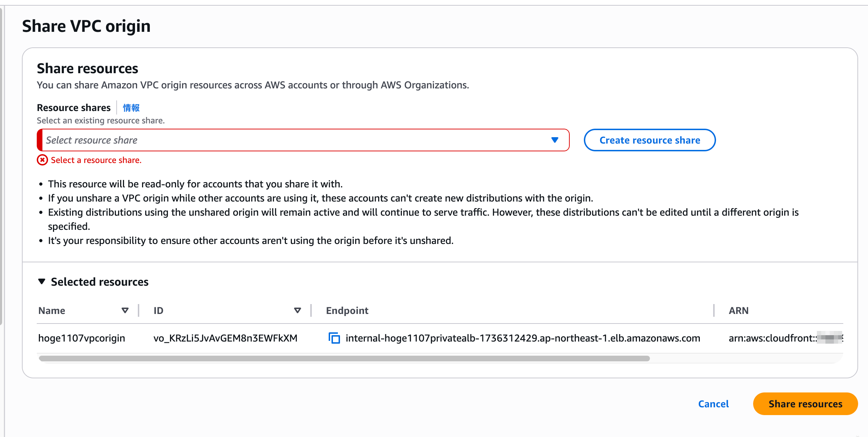Image resolution: width=868 pixels, height=437 pixels.
Task: Click the Endpoint column header
Action: coord(347,310)
